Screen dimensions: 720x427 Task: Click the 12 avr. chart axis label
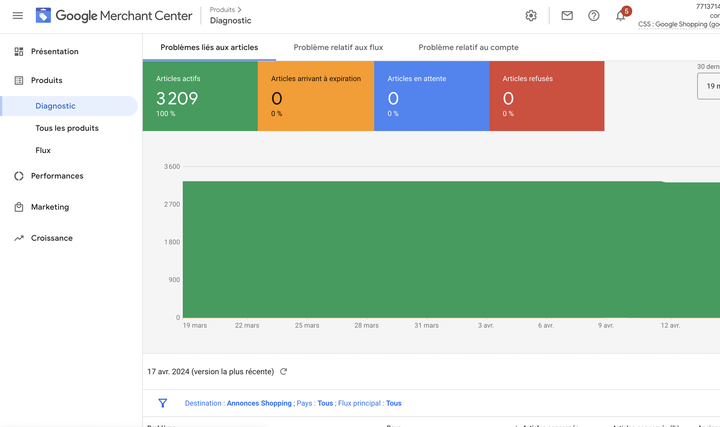(670, 326)
